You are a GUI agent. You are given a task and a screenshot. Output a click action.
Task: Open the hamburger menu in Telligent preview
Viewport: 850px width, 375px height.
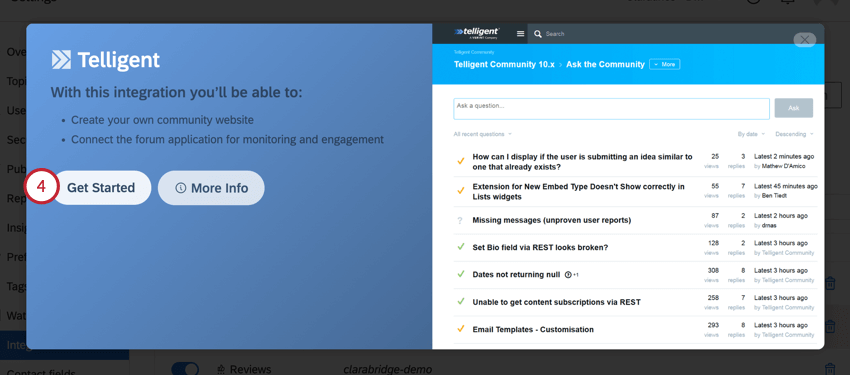520,34
